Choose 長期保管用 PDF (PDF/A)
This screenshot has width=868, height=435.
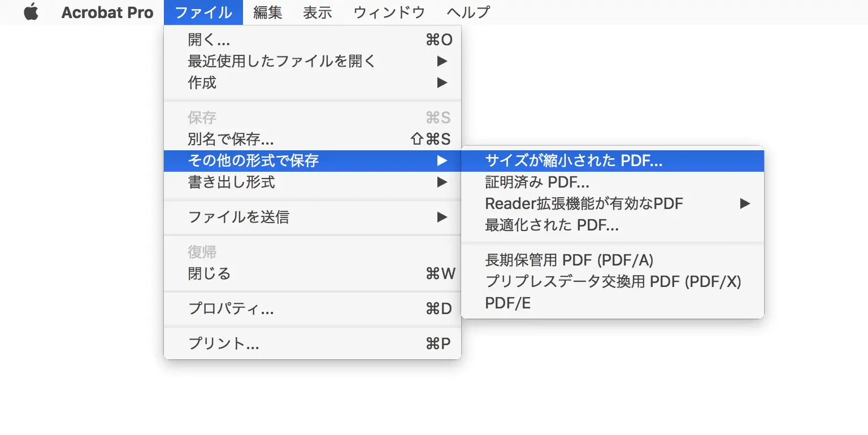(x=613, y=260)
